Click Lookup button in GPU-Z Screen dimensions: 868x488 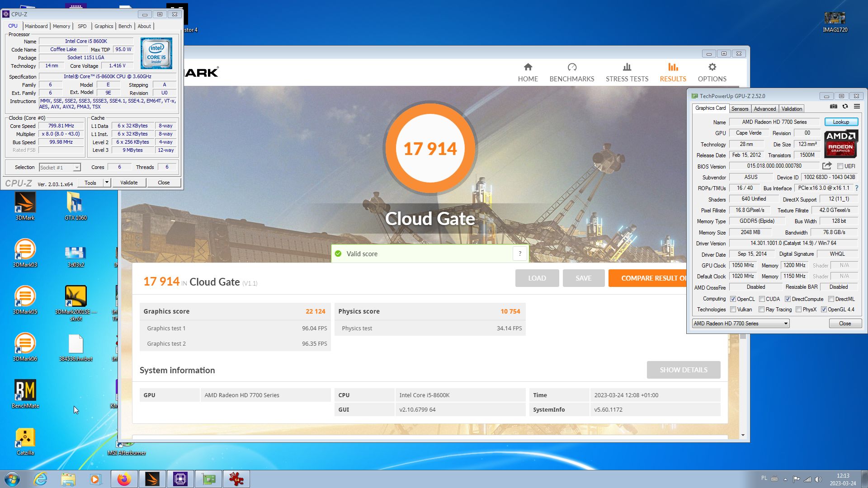pos(841,122)
